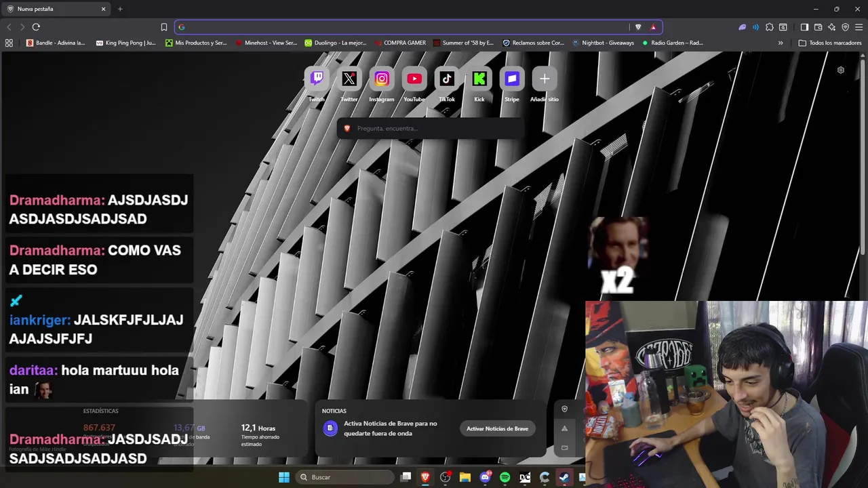The height and width of the screenshot is (488, 868).
Task: Open Reclamos sobre Cor... bookmark
Action: point(534,43)
